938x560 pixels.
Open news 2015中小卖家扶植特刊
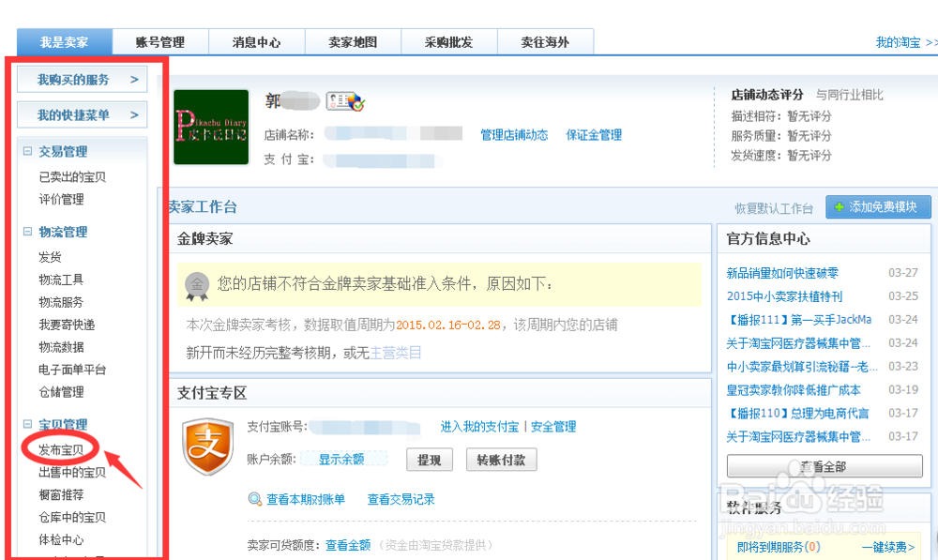(784, 296)
